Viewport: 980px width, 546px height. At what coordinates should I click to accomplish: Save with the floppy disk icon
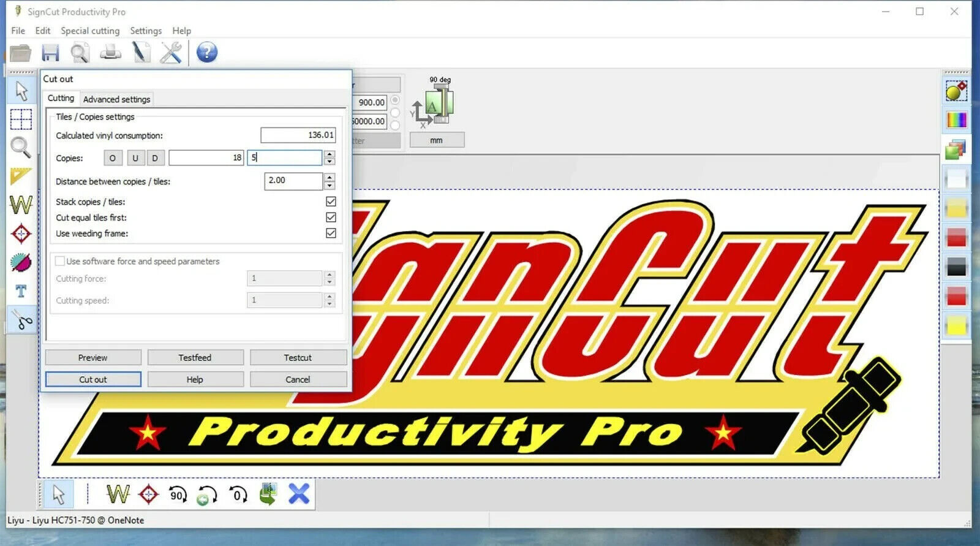50,53
